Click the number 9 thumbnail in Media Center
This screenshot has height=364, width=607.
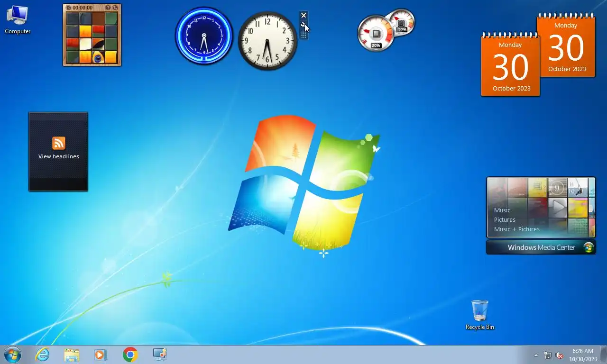tap(558, 188)
